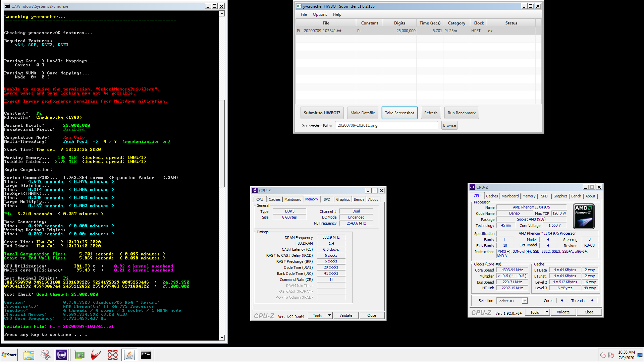Click the muted volume tray icon
Image resolution: width=644 pixels, height=362 pixels.
603,355
